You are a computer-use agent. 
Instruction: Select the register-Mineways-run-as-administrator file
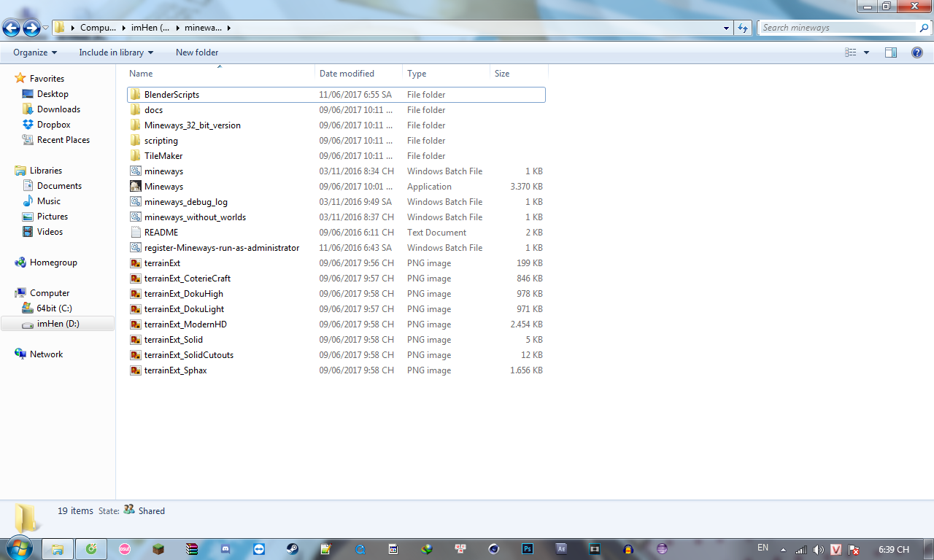coord(336,248)
